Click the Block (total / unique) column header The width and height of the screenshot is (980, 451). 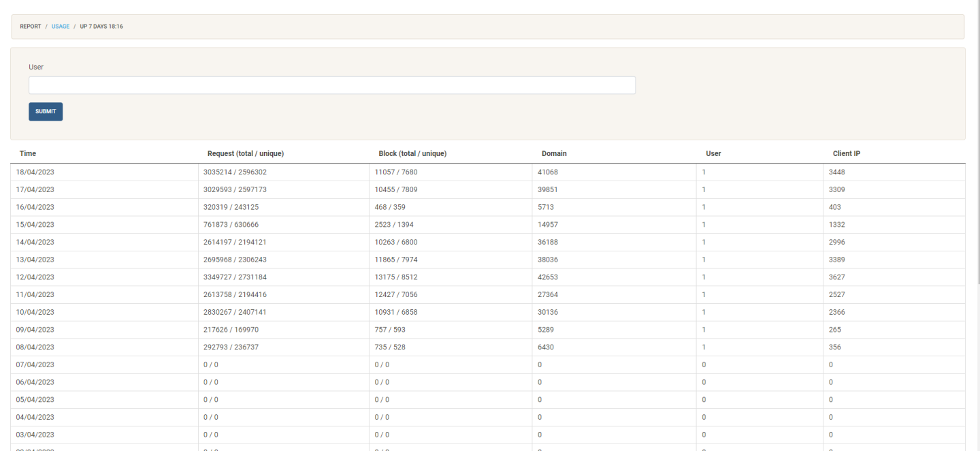pyautogui.click(x=412, y=154)
